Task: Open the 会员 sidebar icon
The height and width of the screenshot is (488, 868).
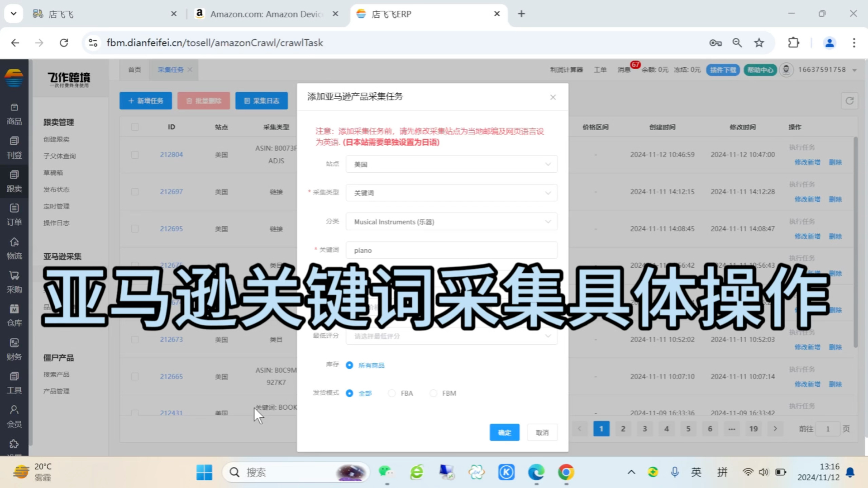Action: pos(14,417)
